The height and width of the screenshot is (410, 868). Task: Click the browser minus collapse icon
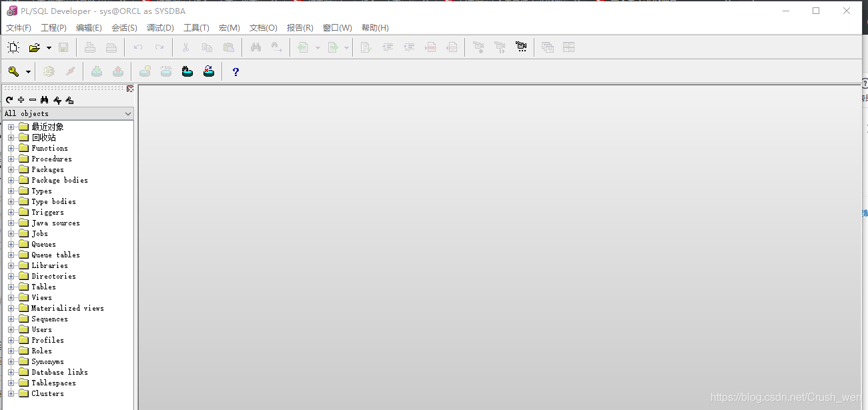coord(33,100)
